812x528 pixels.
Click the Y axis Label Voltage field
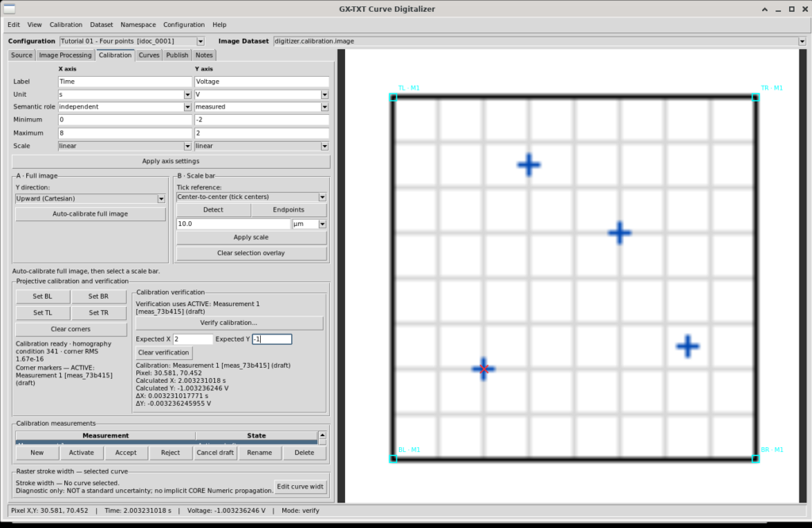pos(262,82)
